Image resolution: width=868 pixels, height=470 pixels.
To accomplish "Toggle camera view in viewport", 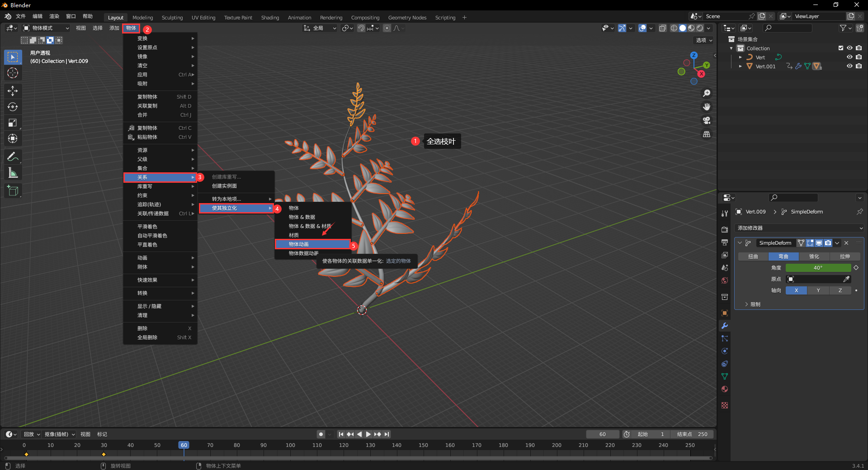I will pyautogui.click(x=706, y=121).
